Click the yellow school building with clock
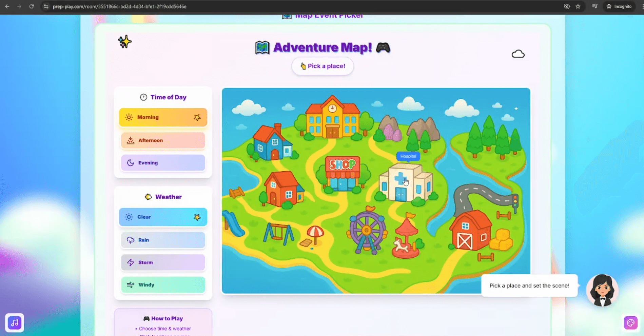The width and height of the screenshot is (644, 336). 332,119
